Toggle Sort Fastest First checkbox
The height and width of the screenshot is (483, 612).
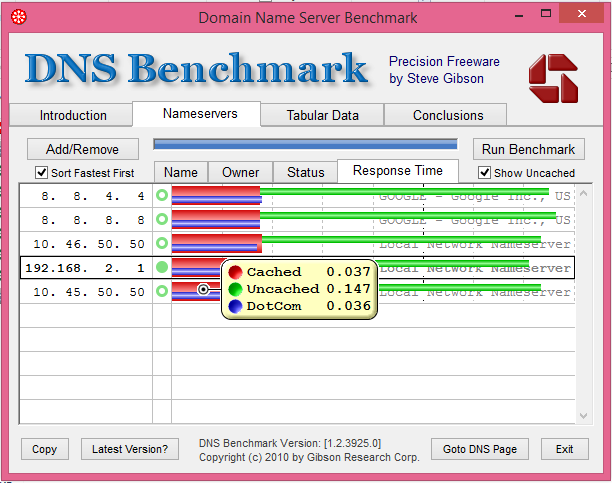[x=41, y=173]
